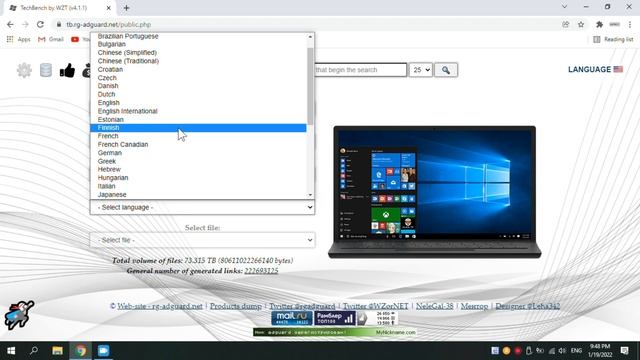Viewport: 640px width, 360px height.
Task: Open the video meeting app in taskbar
Action: pos(103,351)
